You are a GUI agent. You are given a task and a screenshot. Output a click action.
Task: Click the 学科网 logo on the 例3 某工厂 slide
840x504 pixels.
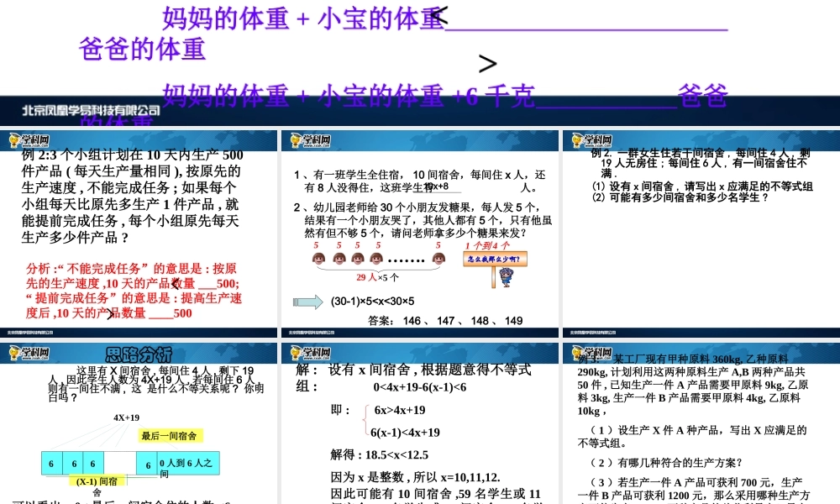point(592,353)
